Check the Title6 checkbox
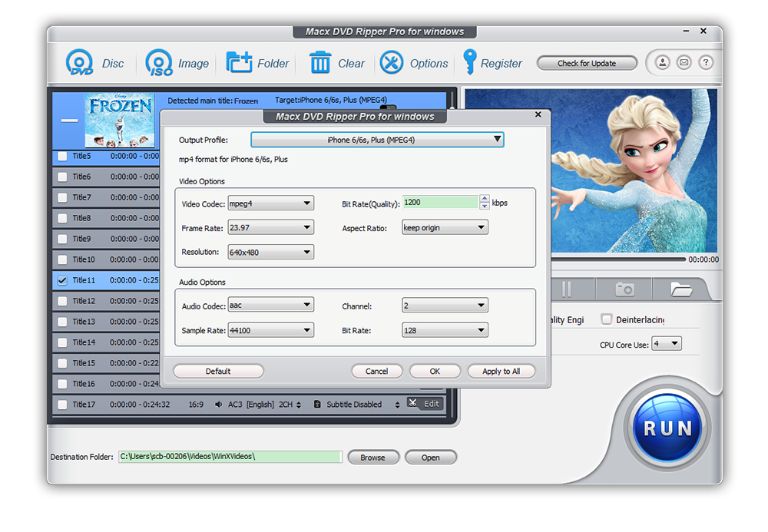Image resolution: width=768 pixels, height=532 pixels. (62, 177)
